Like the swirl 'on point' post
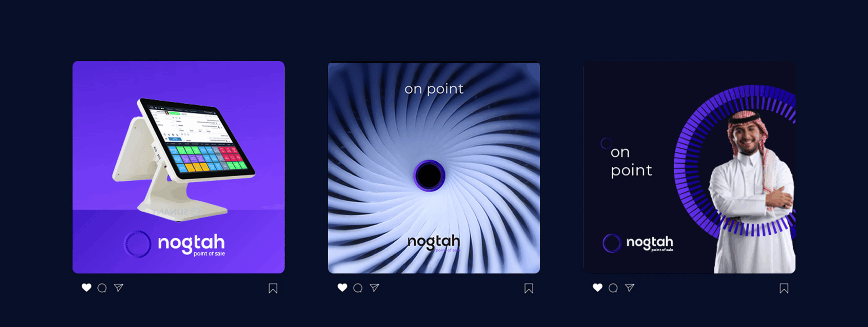Screen dimensions: 868x327 [x=342, y=288]
